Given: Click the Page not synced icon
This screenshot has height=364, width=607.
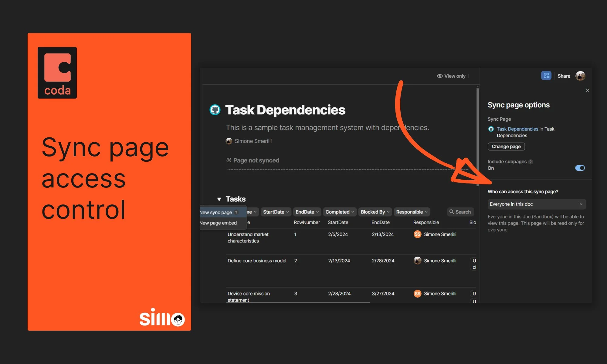Looking at the screenshot, I should [x=229, y=160].
